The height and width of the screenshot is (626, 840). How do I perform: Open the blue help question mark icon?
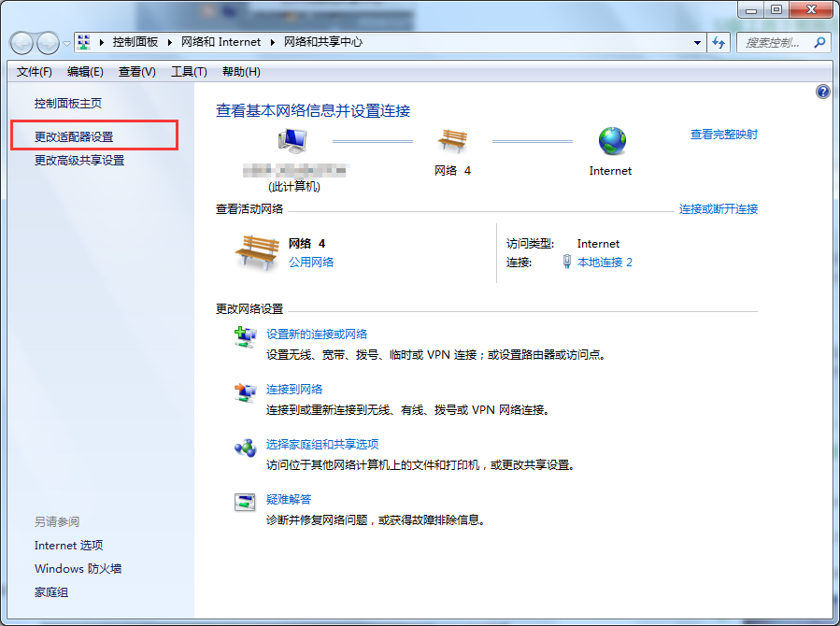click(823, 92)
